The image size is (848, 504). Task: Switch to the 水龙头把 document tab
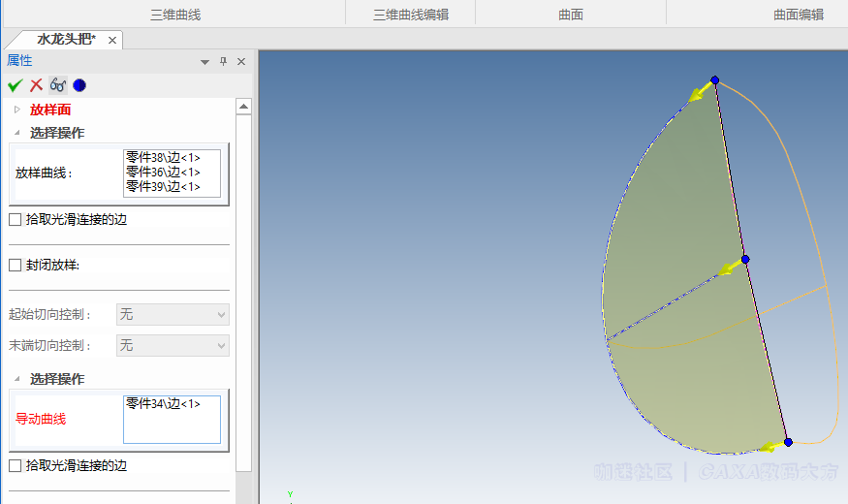tap(66, 40)
